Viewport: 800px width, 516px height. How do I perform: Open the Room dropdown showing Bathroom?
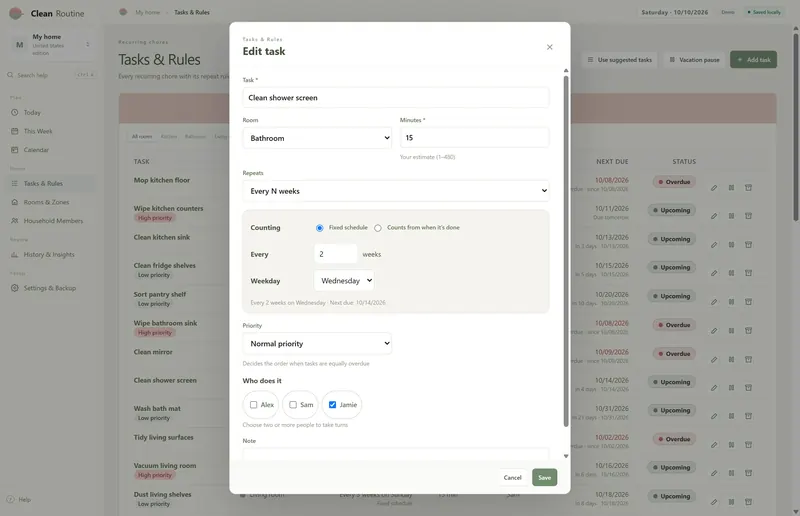click(x=317, y=138)
